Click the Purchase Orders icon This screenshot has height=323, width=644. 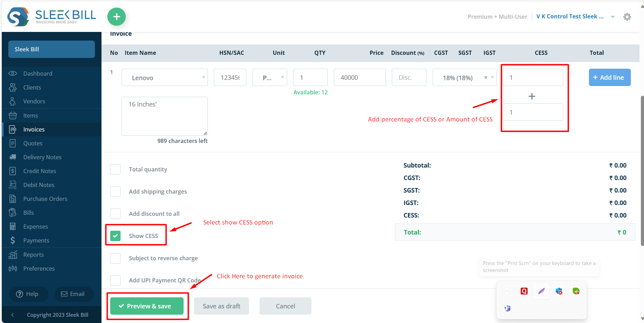pos(13,199)
